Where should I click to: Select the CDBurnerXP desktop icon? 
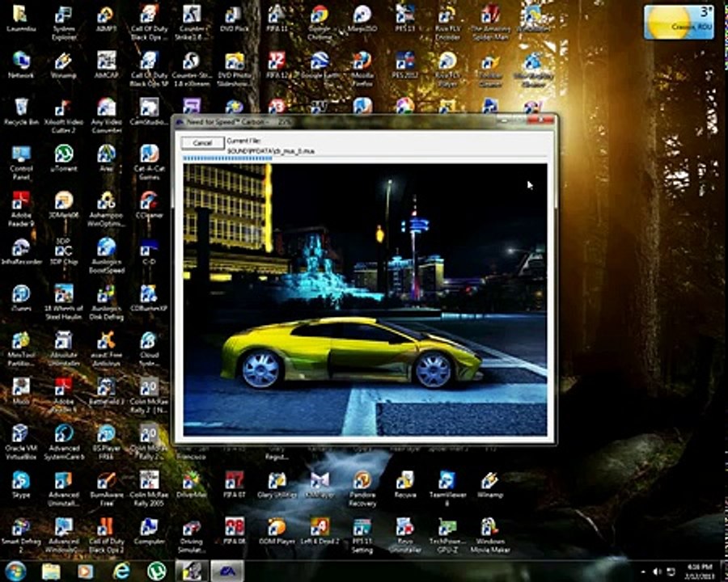(149, 298)
